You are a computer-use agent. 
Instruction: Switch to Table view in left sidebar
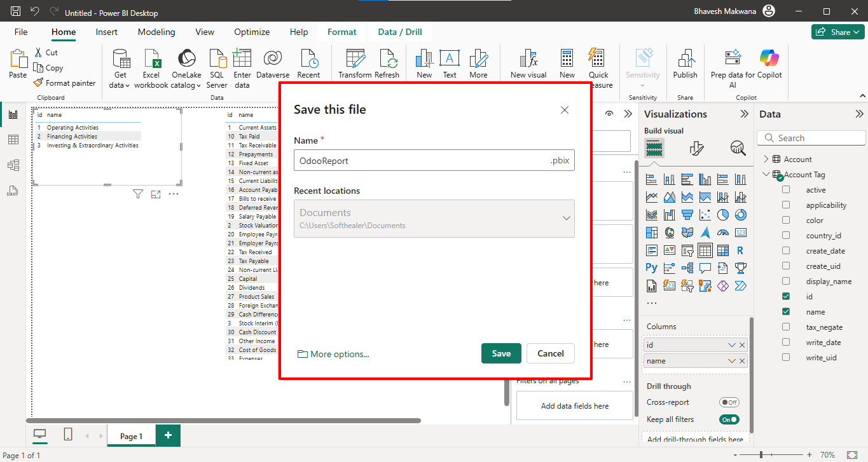tap(13, 140)
